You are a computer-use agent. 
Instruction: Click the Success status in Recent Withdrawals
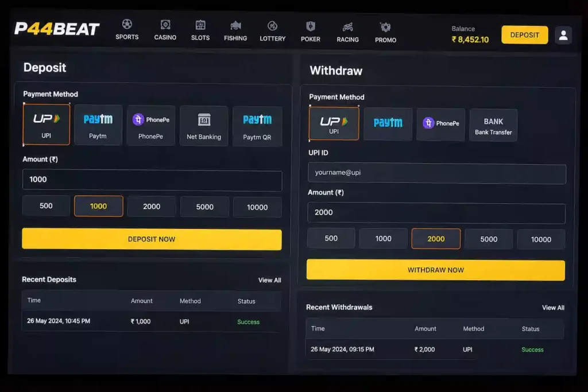coord(532,350)
